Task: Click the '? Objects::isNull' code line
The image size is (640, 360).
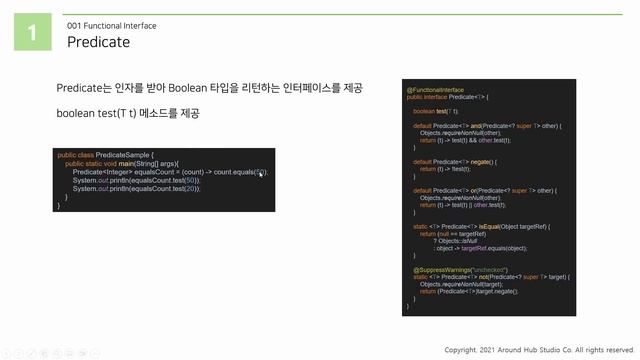Action: tap(455, 241)
